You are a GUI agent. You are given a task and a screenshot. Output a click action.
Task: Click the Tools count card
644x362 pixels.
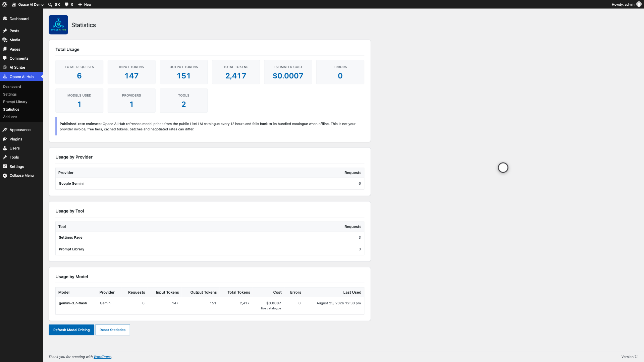tap(183, 101)
